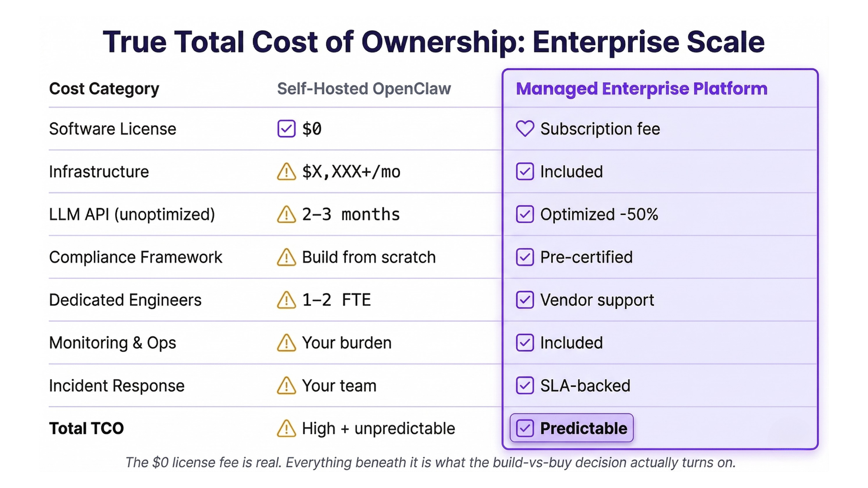This screenshot has height=488, width=868.
Task: Select the Managed Enterprise Platform column header
Action: click(641, 89)
